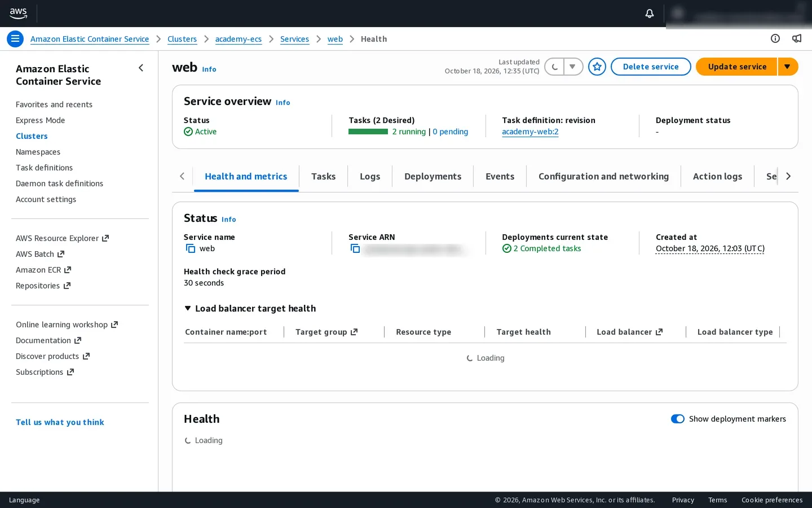Image resolution: width=812 pixels, height=508 pixels.
Task: Switch to Action logs tab
Action: (x=717, y=177)
